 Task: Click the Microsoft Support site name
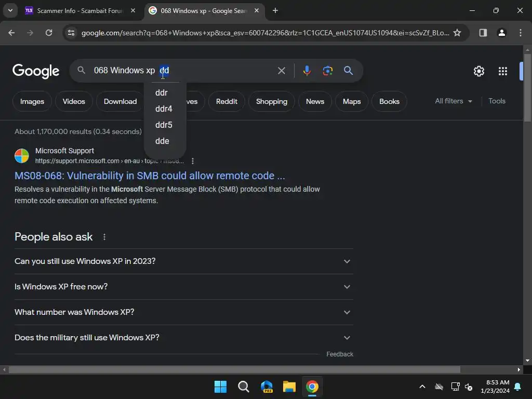[x=64, y=151]
